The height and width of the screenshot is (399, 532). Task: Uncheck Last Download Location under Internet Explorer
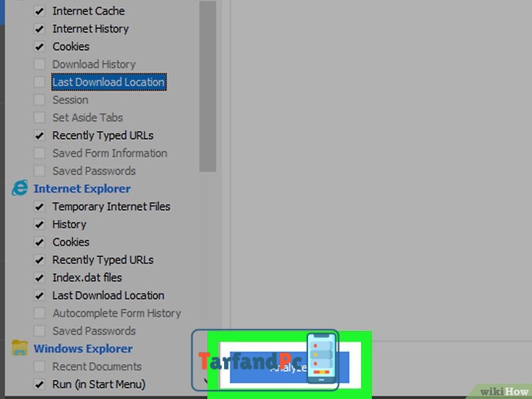coord(39,295)
